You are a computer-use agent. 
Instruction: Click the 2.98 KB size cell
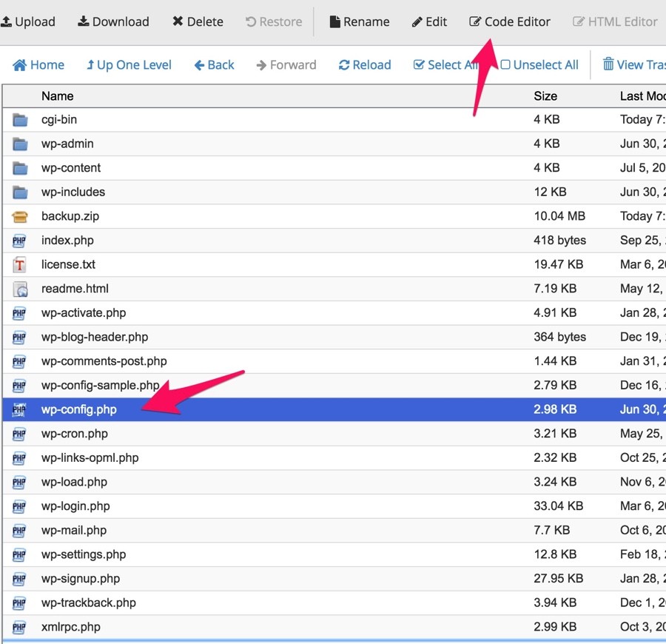(x=555, y=410)
